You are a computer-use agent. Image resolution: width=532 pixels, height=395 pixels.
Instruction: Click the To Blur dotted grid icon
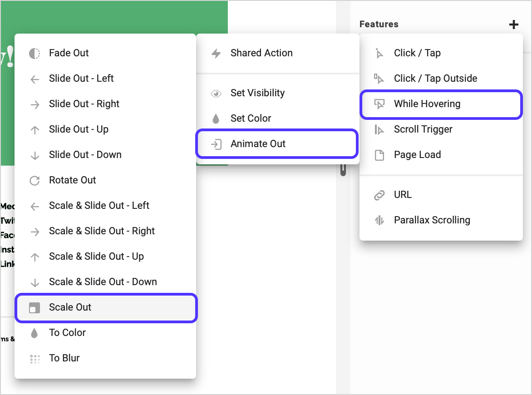pyautogui.click(x=34, y=358)
